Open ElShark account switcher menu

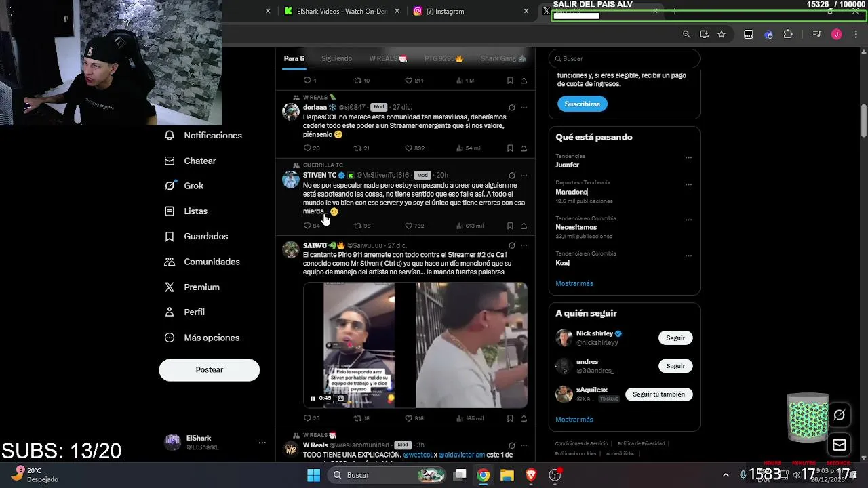214,443
